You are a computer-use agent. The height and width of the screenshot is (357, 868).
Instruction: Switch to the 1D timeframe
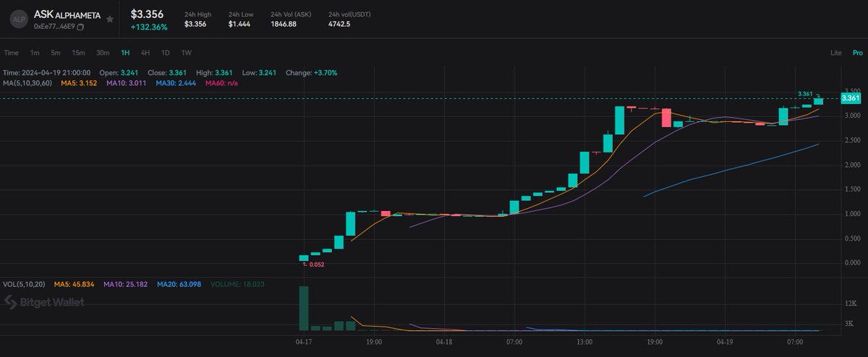[x=166, y=53]
